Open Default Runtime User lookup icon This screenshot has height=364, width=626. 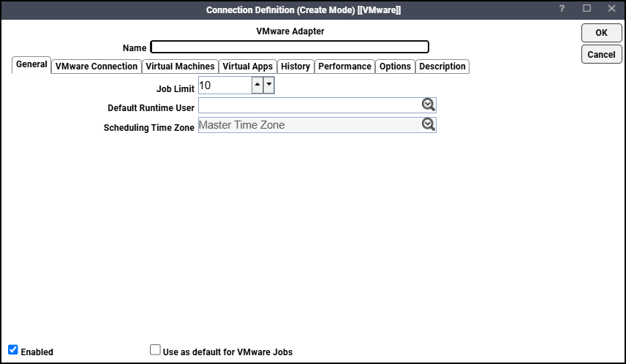point(428,105)
